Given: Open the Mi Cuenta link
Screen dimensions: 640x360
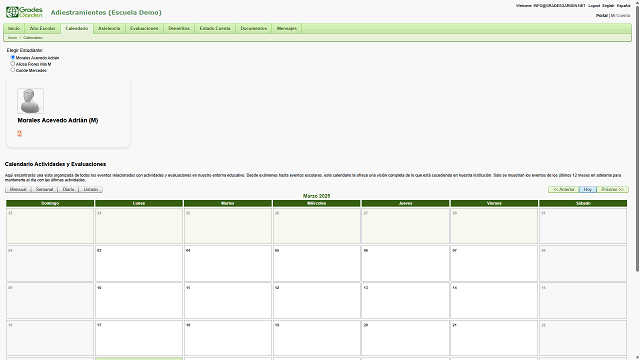Looking at the screenshot, I should click(x=620, y=16).
